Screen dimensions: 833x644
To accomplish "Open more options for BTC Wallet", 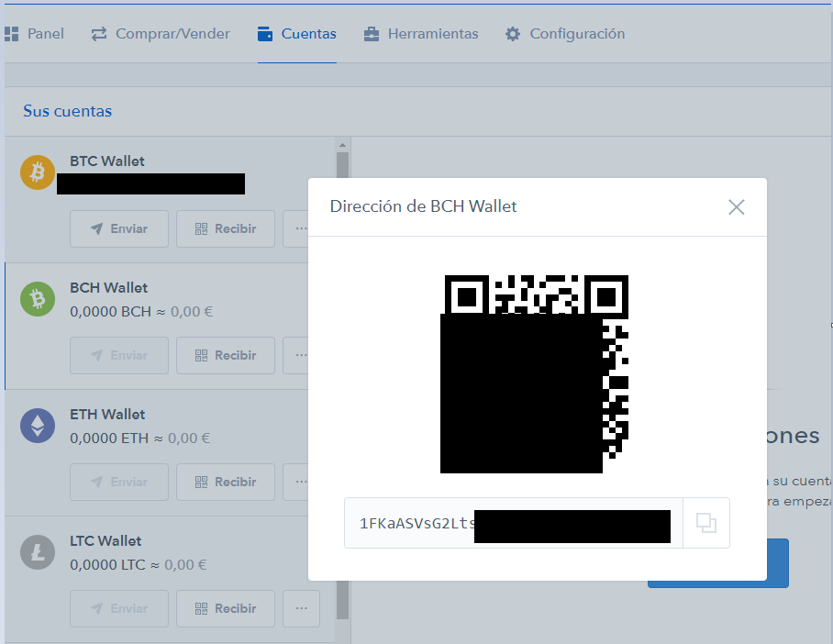I will click(296, 229).
